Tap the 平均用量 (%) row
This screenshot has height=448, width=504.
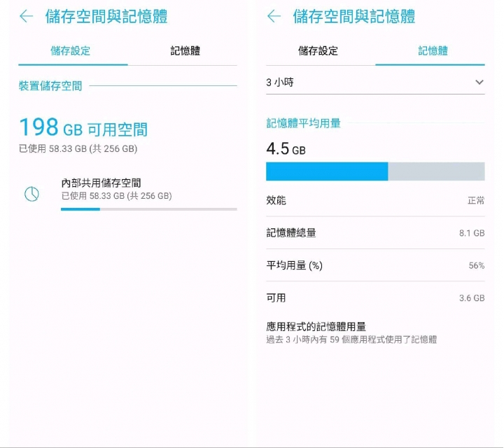click(375, 265)
